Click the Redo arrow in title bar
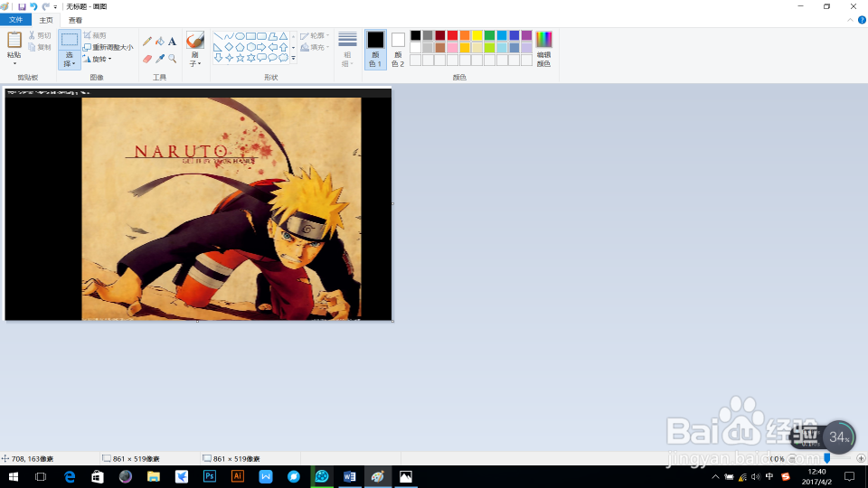Image resolution: width=868 pixels, height=488 pixels. (45, 6)
